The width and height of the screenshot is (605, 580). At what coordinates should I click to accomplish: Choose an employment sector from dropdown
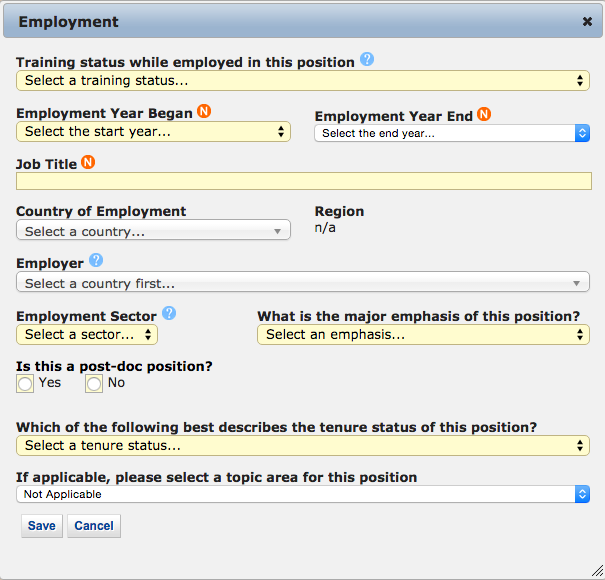click(x=87, y=334)
